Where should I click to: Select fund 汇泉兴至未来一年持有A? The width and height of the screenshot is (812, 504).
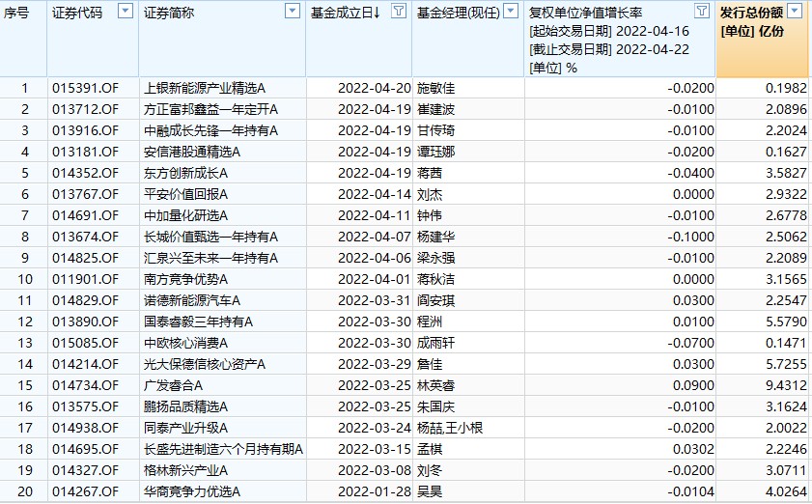[210, 258]
